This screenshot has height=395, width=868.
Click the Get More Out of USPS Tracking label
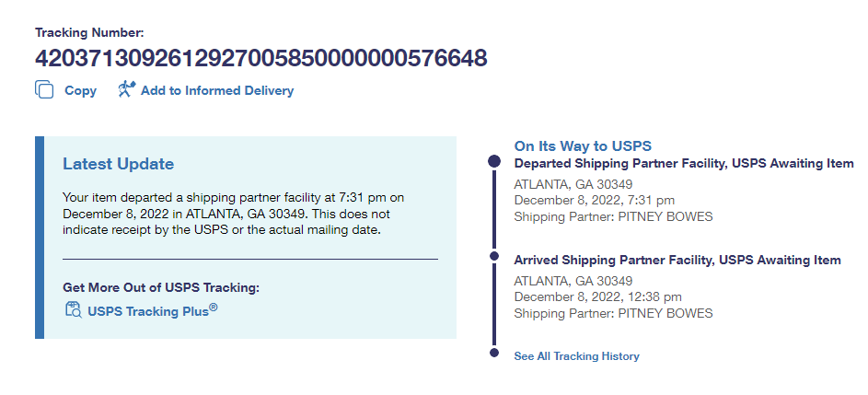tap(161, 287)
